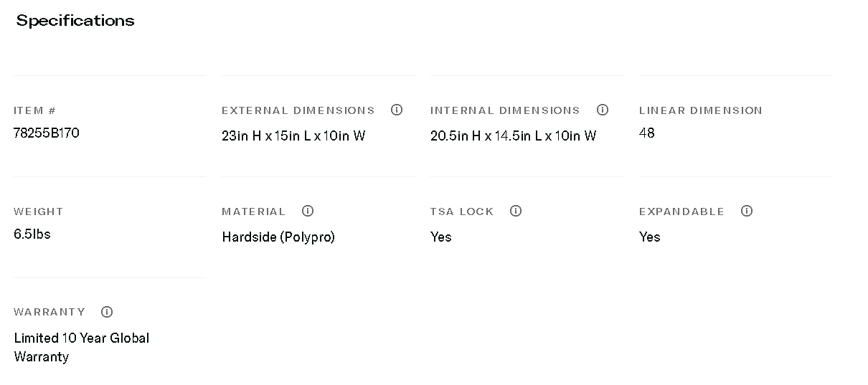Click the Specifications heading
The height and width of the screenshot is (385, 868).
click(75, 21)
